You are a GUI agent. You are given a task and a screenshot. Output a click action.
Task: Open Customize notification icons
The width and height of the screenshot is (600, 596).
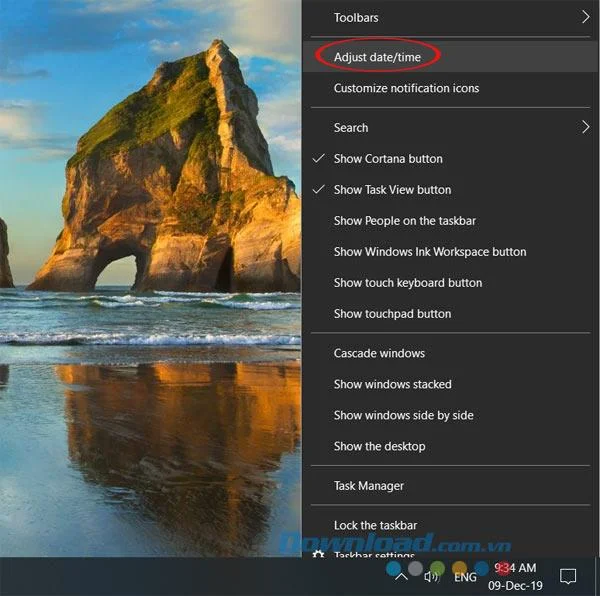(x=450, y=88)
